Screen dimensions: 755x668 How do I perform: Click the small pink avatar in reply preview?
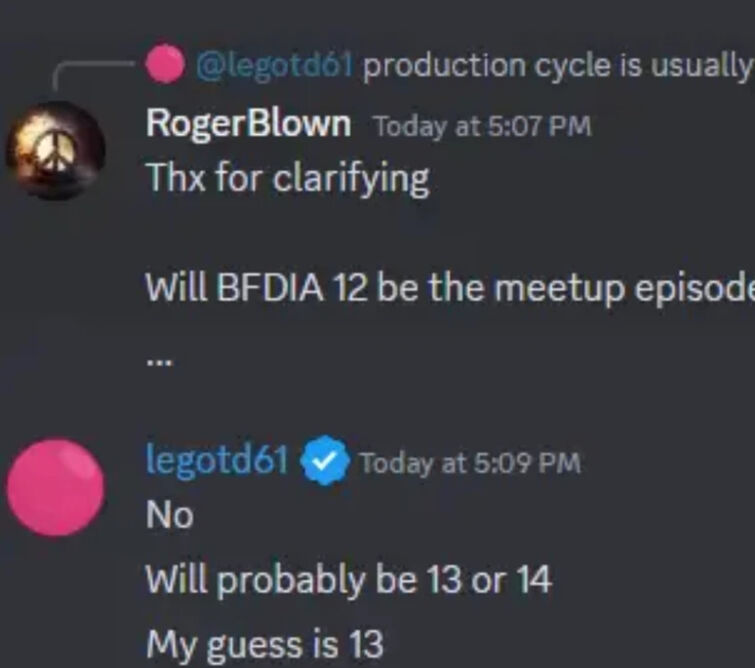pos(164,65)
